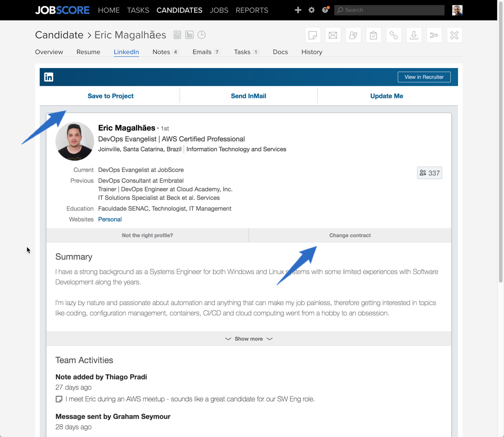The image size is (504, 437).
Task: Click the LinkedIn icon beside candidate name
Action: 189,35
